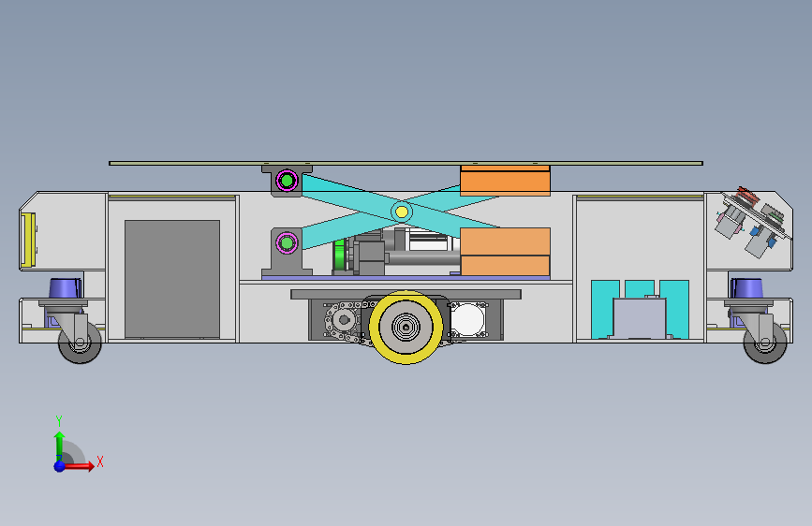Pick the green disc on actuator
Viewport: 812px width, 526px height.
point(339,256)
